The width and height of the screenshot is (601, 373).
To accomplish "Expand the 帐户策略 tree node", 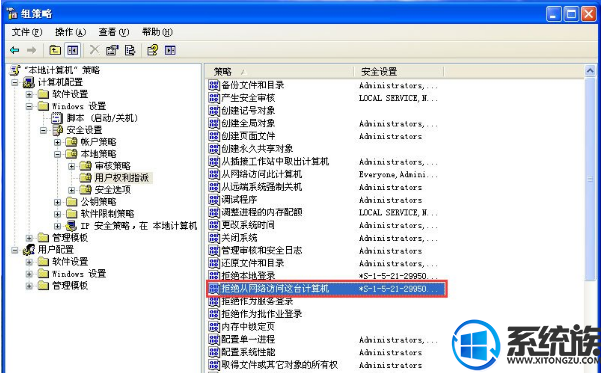I will click(x=57, y=142).
